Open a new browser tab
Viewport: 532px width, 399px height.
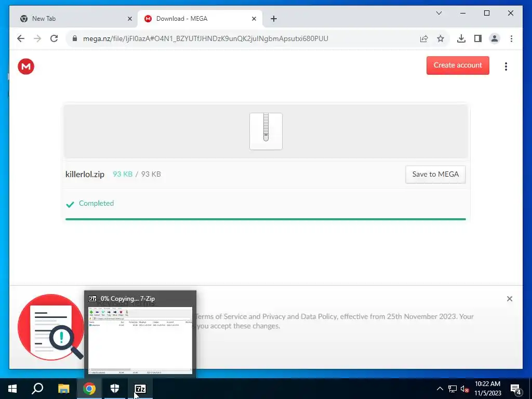point(274,19)
